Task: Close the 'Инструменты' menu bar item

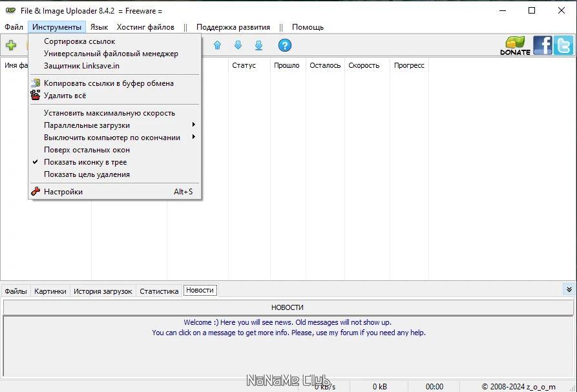Action: click(57, 27)
